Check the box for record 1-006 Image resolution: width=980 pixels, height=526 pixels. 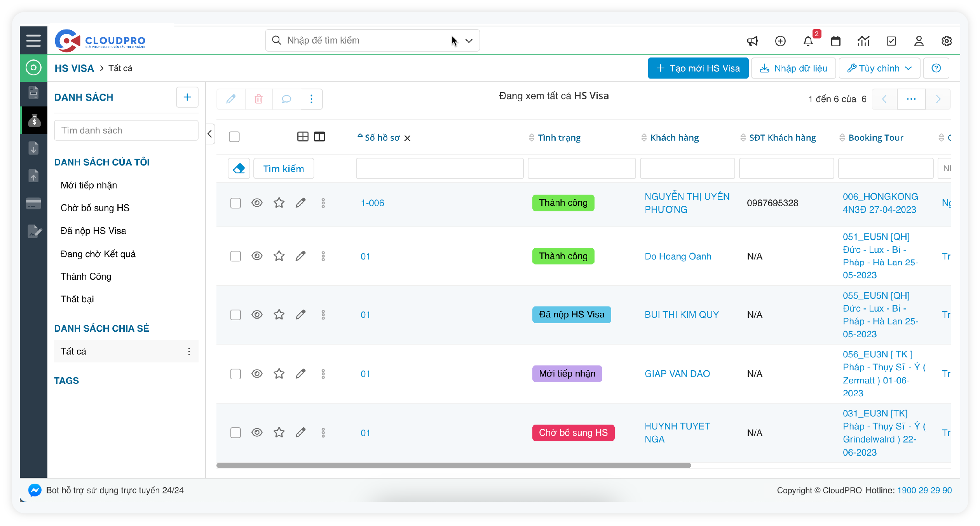coord(235,203)
